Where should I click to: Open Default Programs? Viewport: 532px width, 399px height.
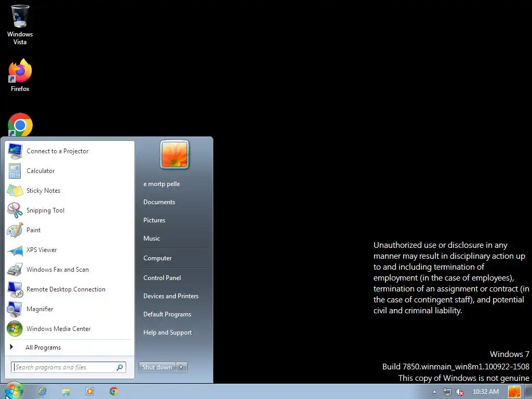tap(167, 314)
